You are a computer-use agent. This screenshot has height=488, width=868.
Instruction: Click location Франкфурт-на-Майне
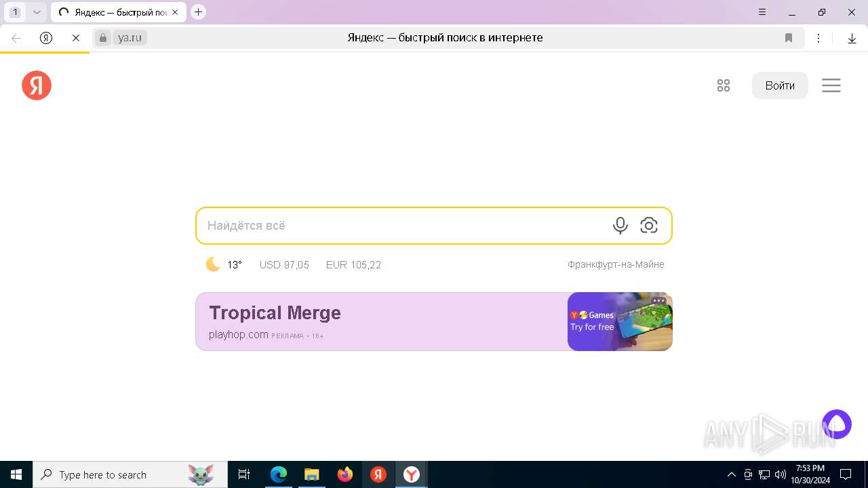616,265
